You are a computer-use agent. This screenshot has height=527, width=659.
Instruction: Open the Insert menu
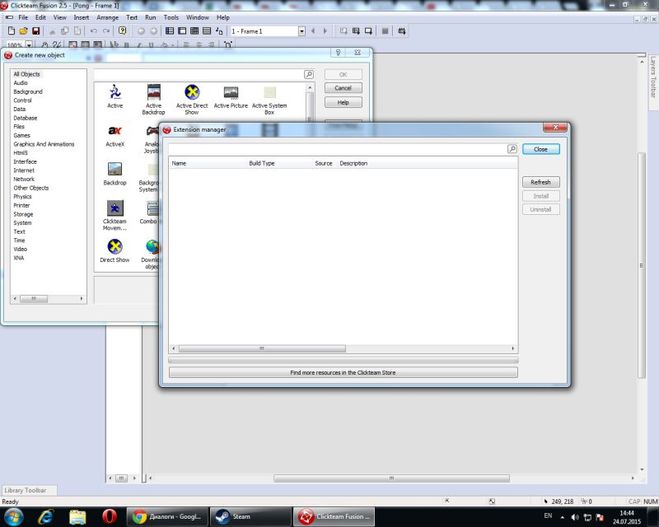click(81, 17)
